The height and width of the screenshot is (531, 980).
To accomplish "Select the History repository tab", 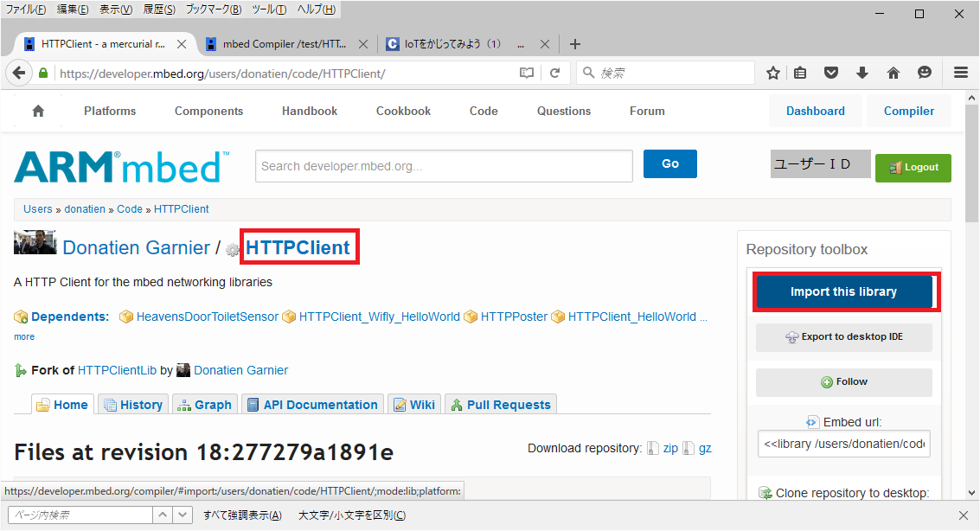I will click(x=134, y=405).
